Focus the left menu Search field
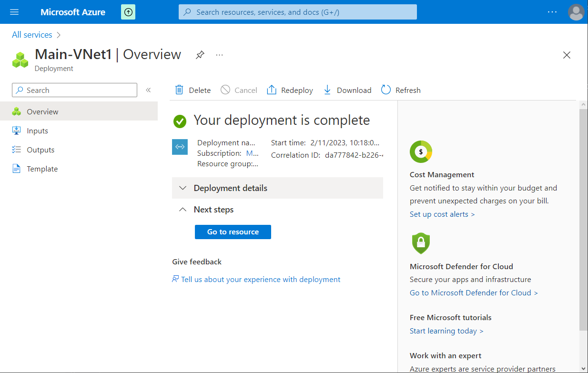The width and height of the screenshot is (588, 373). 74,90
